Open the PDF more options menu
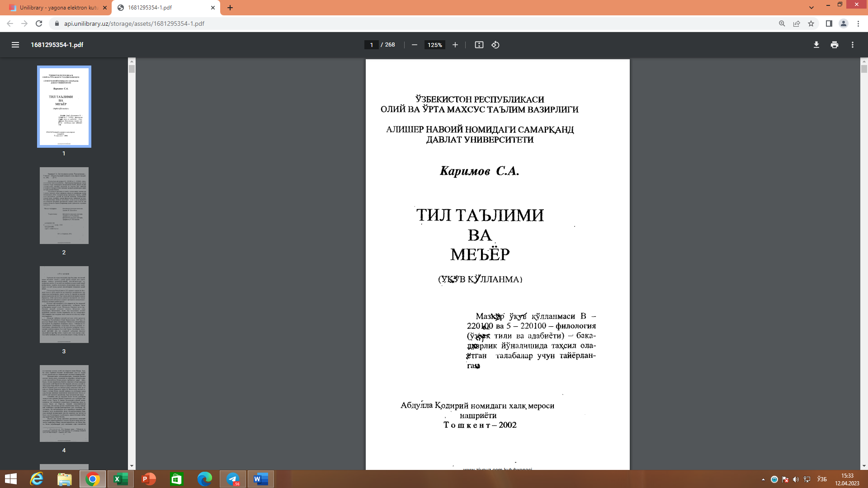 [x=853, y=45]
